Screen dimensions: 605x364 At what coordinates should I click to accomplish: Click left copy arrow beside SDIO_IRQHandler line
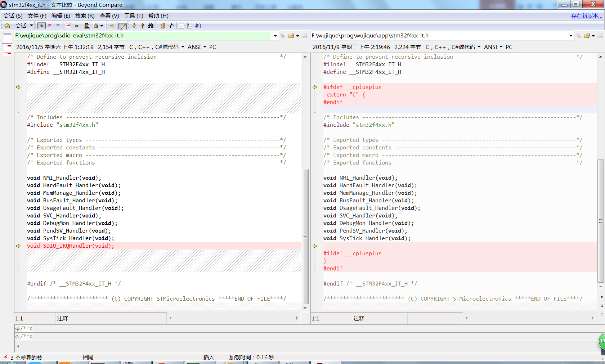click(x=18, y=246)
